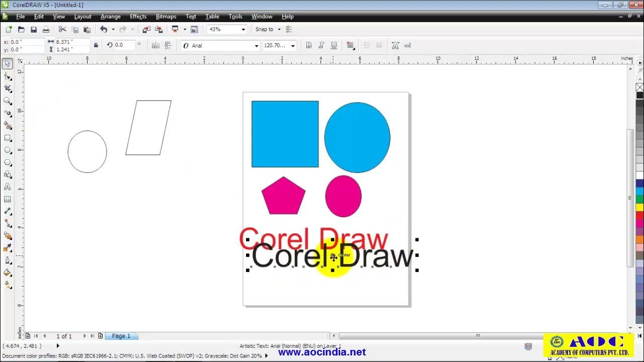Image resolution: width=644 pixels, height=362 pixels.
Task: Click the Paste icon
Action: [87, 30]
